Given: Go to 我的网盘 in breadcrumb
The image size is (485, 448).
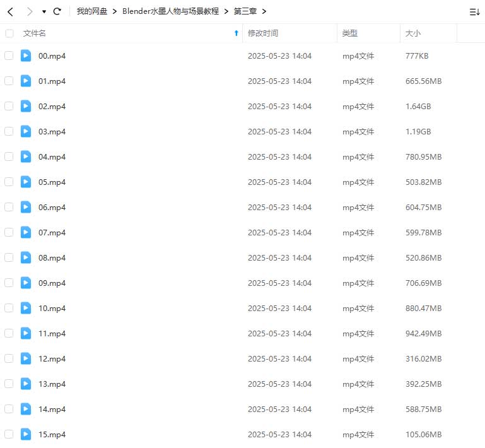Looking at the screenshot, I should [x=92, y=11].
